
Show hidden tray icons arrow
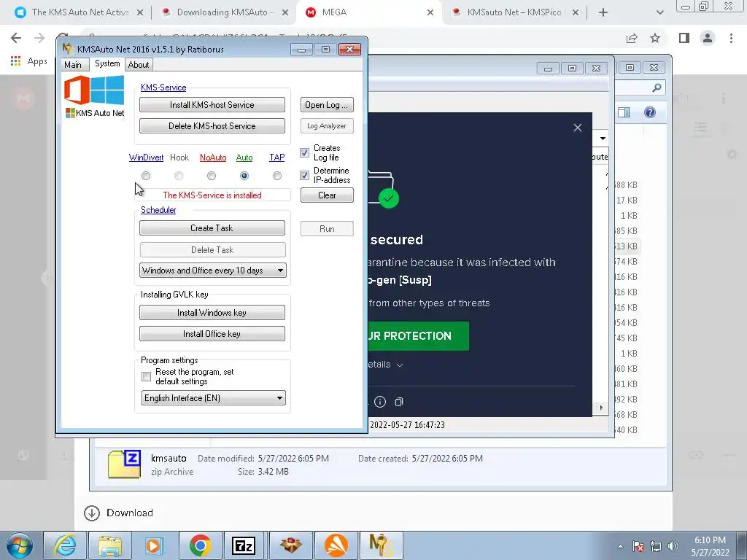coord(620,547)
